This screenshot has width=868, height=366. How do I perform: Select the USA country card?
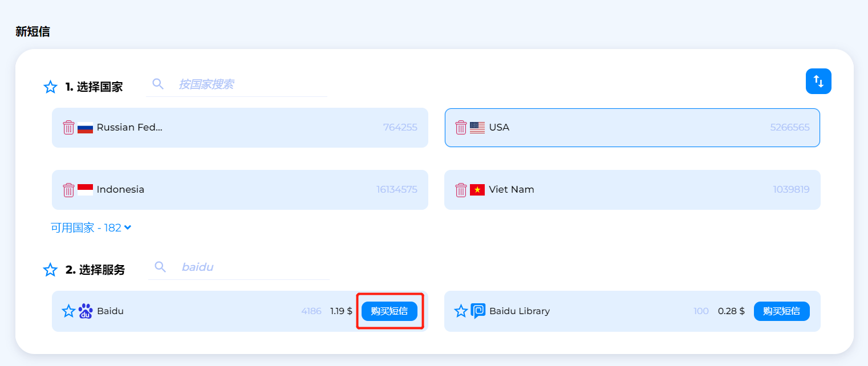click(632, 128)
